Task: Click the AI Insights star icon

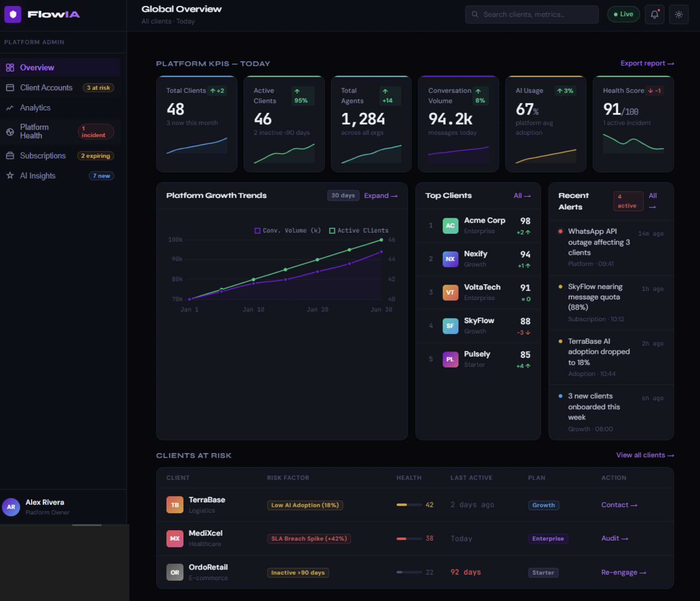Action: pos(10,176)
